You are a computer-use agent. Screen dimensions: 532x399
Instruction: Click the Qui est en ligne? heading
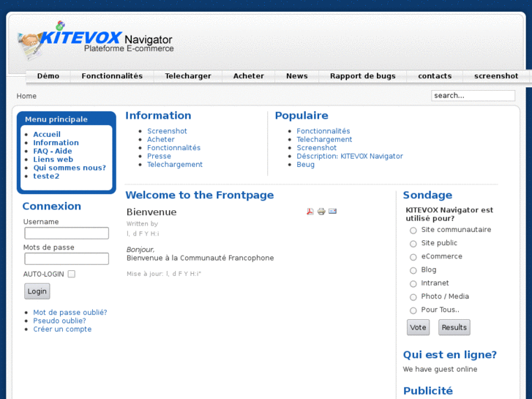(450, 354)
